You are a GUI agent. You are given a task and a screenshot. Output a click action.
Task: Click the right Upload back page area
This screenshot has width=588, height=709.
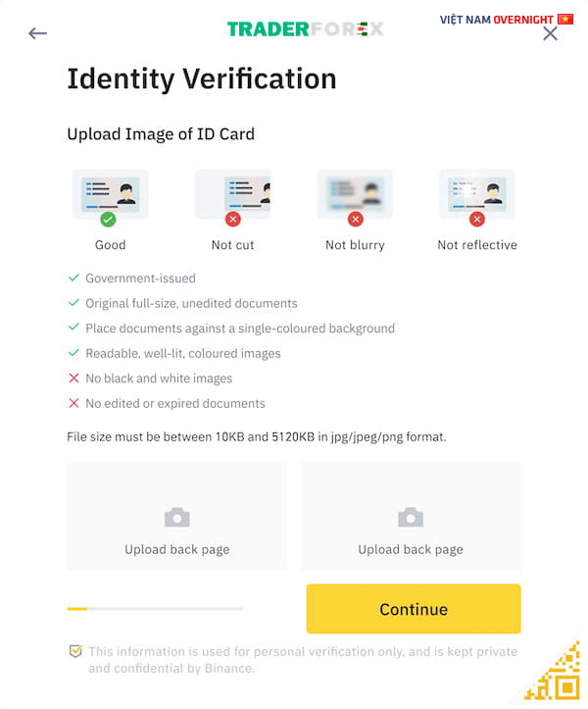click(x=411, y=516)
